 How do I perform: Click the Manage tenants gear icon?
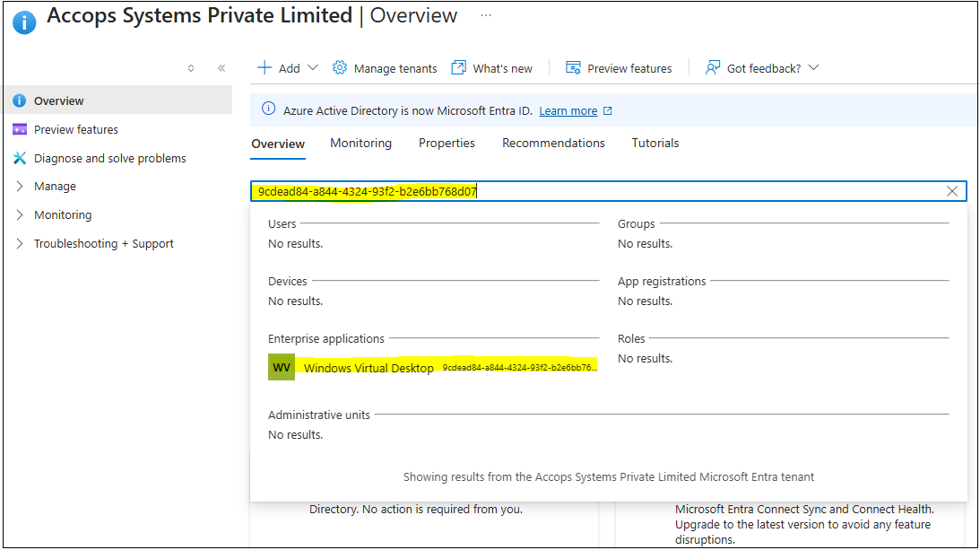(x=340, y=68)
